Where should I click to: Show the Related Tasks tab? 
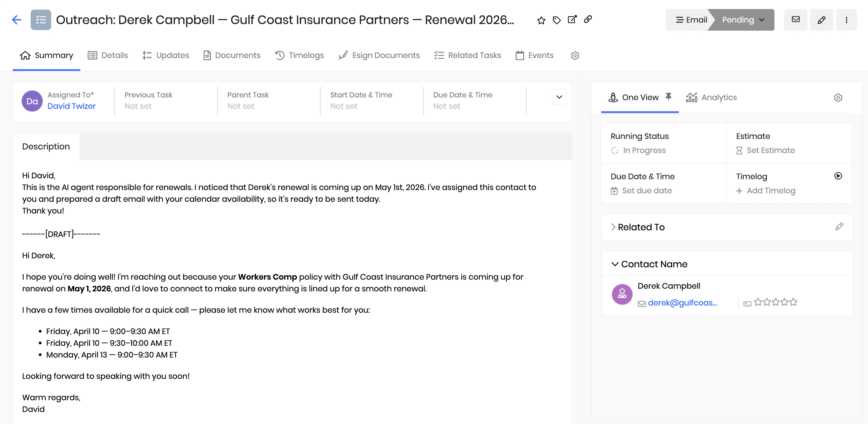click(468, 55)
